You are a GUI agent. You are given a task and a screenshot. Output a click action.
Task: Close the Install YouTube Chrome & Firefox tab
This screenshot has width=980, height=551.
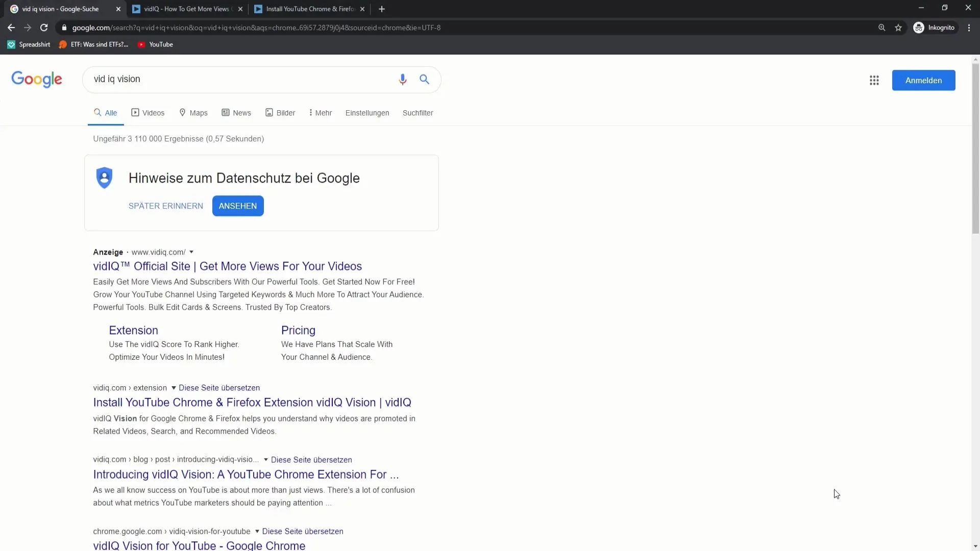pyautogui.click(x=362, y=9)
